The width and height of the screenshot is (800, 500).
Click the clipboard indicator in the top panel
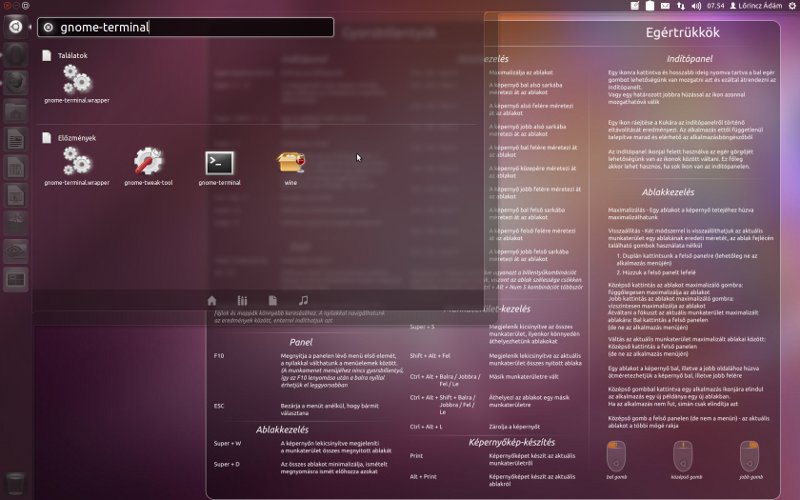pyautogui.click(x=650, y=6)
